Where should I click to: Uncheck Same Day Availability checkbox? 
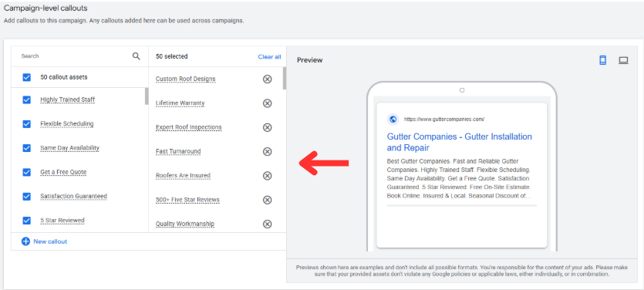click(27, 148)
